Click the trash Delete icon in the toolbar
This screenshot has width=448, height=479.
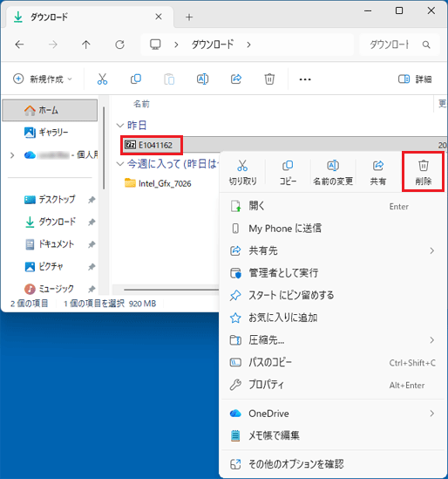click(x=269, y=79)
